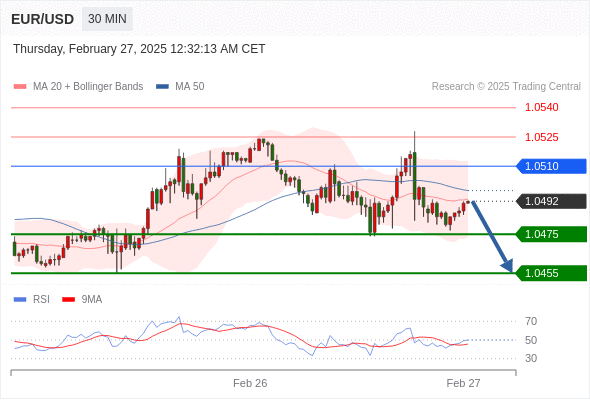
Task: Click the 9MA red legend swatch
Action: coord(68,300)
